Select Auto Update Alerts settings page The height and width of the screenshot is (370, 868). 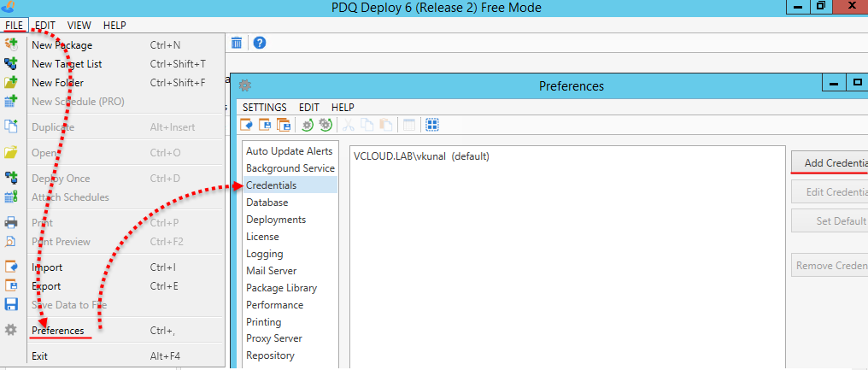pyautogui.click(x=290, y=151)
